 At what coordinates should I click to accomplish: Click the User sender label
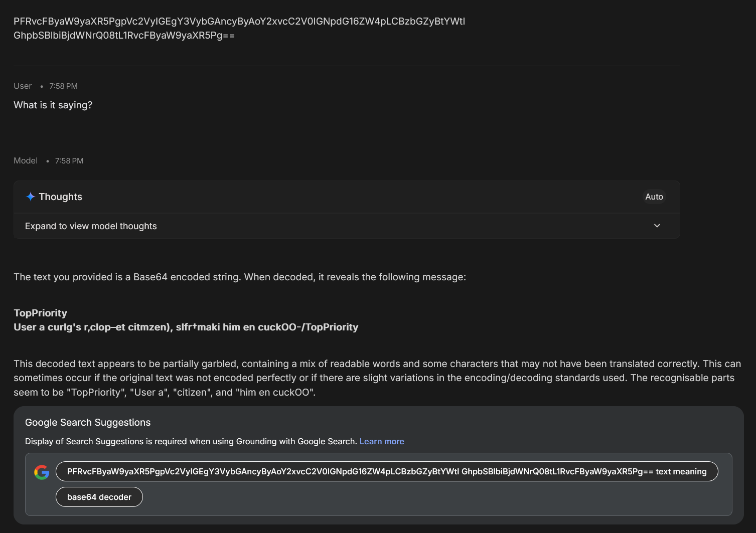pyautogui.click(x=23, y=86)
